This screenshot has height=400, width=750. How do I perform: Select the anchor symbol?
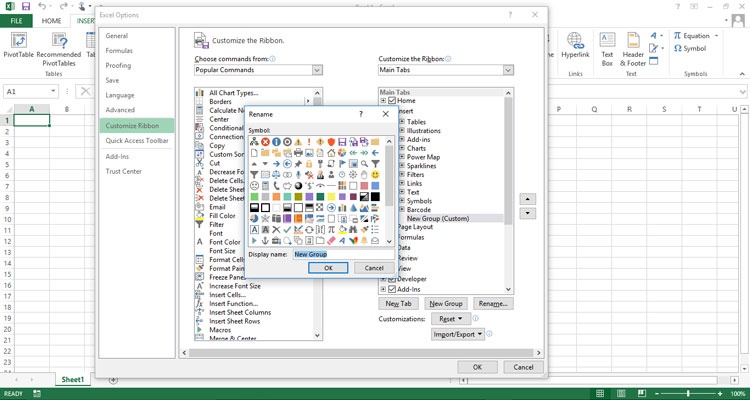pos(265,241)
